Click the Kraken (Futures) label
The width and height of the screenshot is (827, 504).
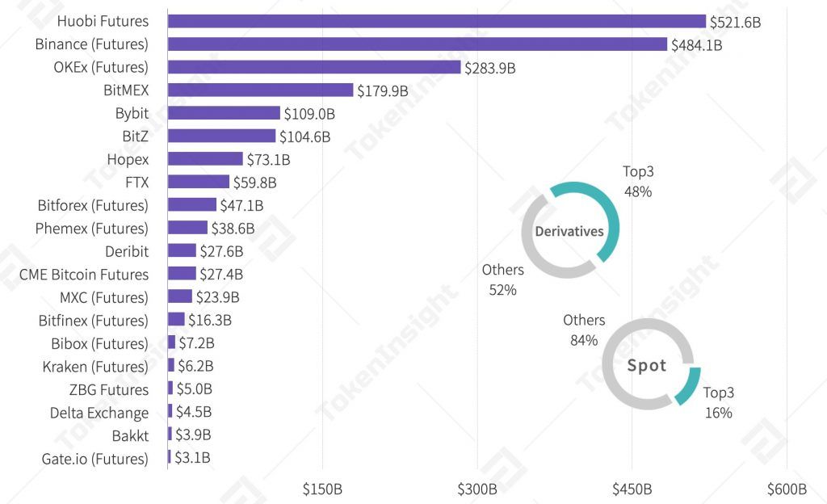(x=95, y=367)
